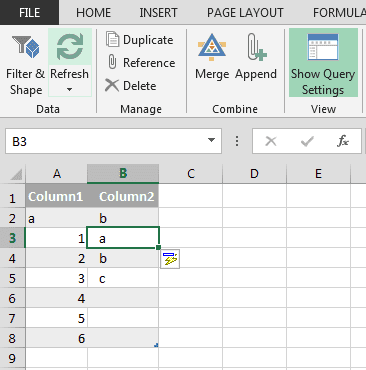The width and height of the screenshot is (366, 370).
Task: Select row 5 header
Action: pyautogui.click(x=12, y=278)
